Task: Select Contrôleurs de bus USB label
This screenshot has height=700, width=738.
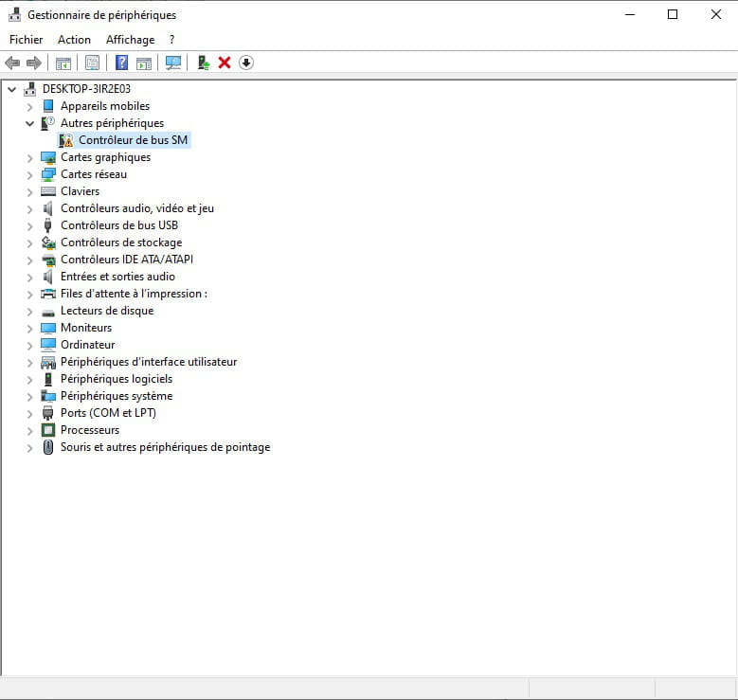Action: [119, 225]
